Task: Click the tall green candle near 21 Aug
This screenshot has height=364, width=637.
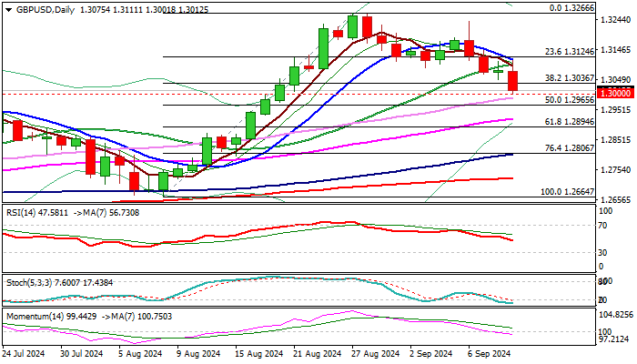Action: coord(323,48)
